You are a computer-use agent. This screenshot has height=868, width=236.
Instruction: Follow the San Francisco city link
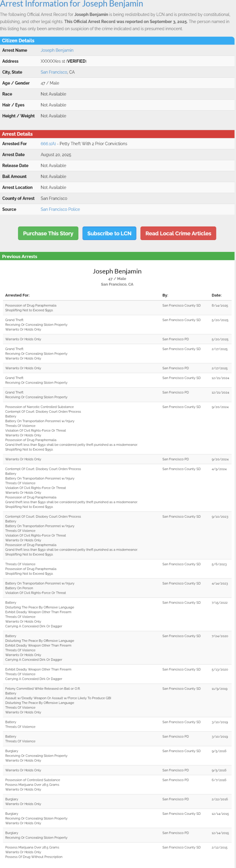[54, 72]
